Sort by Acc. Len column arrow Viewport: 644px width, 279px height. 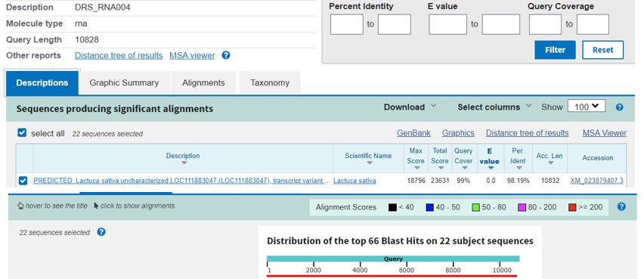tap(551, 163)
